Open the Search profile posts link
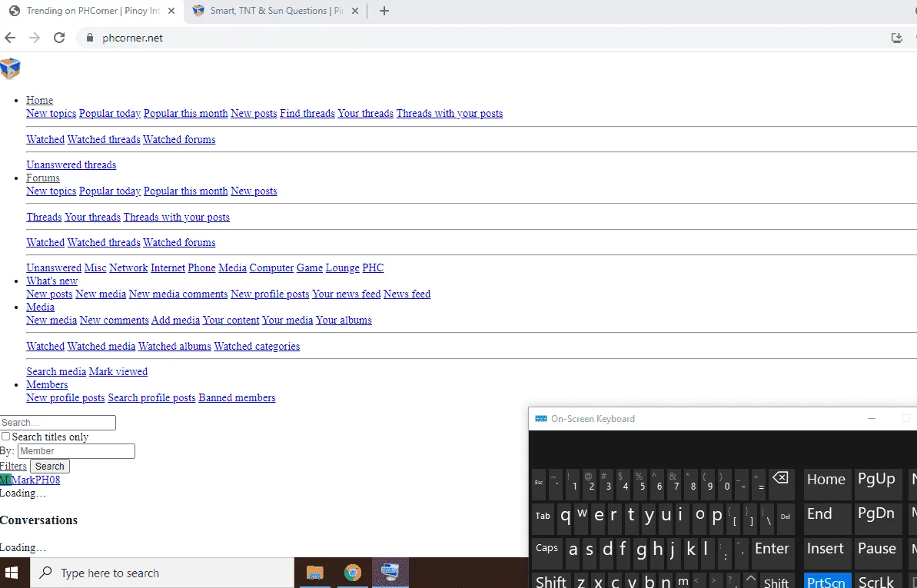This screenshot has height=588, width=917. pos(151,398)
